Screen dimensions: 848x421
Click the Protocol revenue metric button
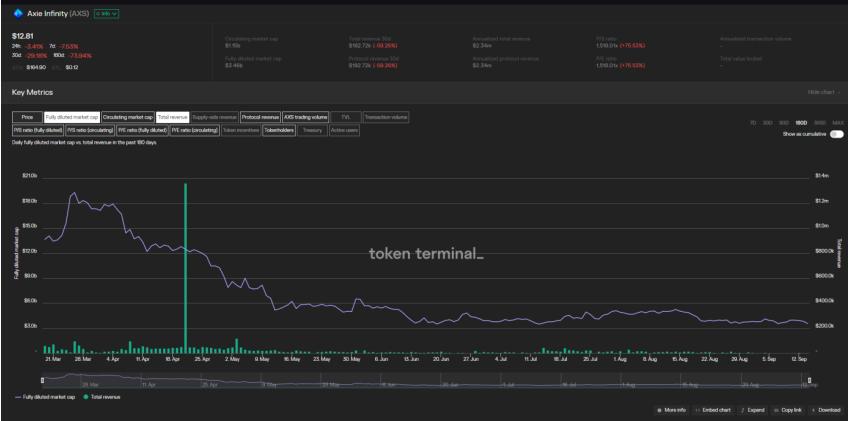[x=259, y=117]
